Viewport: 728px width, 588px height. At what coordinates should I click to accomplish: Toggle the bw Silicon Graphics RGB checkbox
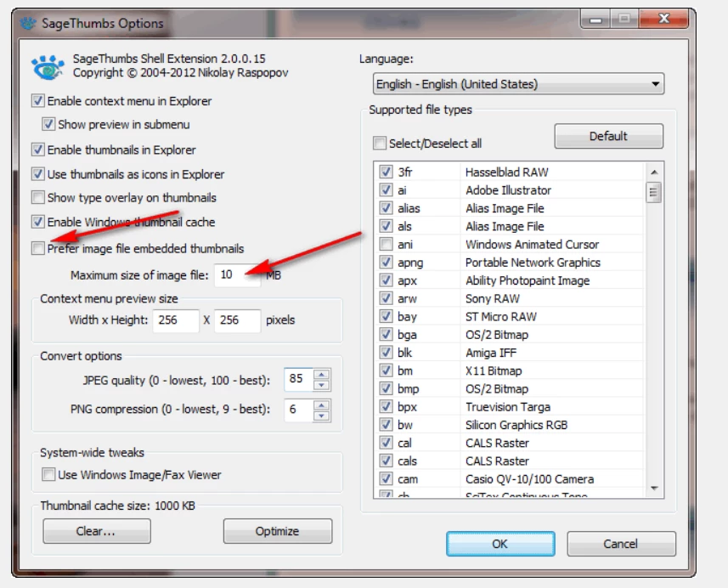point(386,425)
